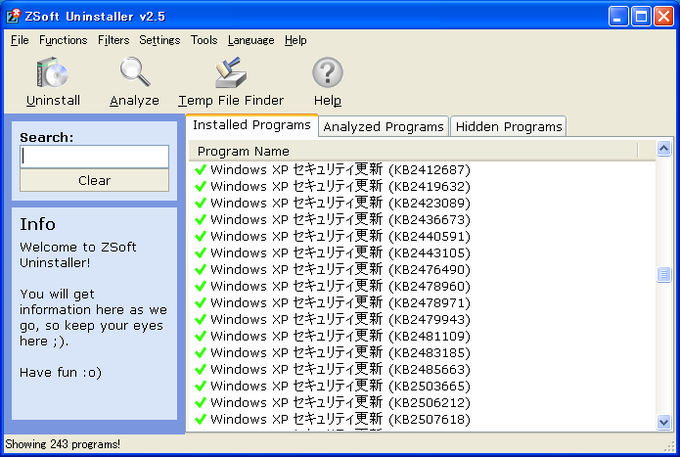Open the Functions menu
680x457 pixels.
tap(63, 40)
